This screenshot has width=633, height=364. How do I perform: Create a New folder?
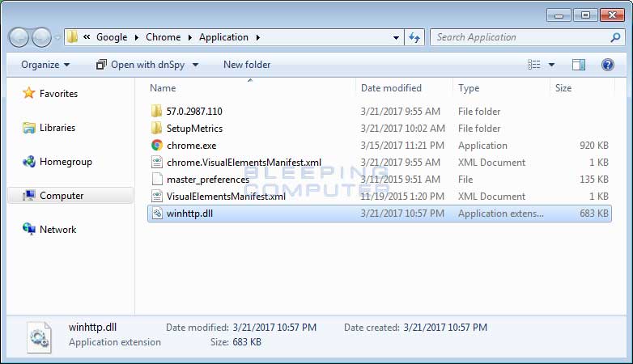click(x=247, y=65)
